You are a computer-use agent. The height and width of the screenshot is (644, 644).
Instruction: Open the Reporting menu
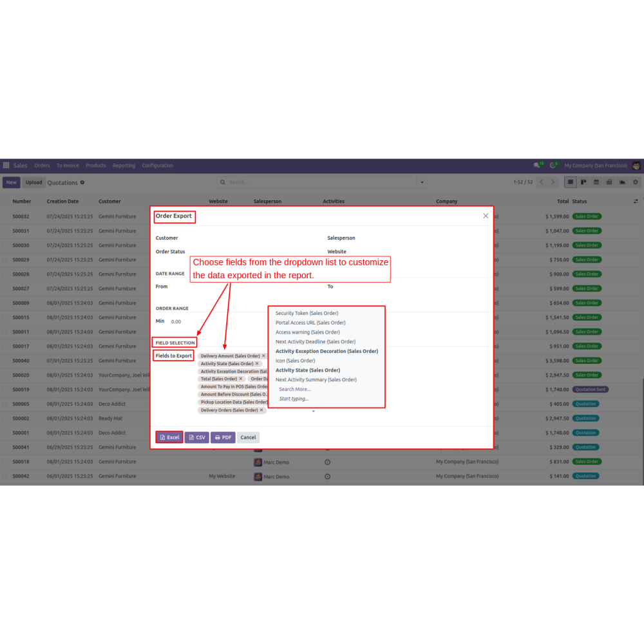[124, 166]
